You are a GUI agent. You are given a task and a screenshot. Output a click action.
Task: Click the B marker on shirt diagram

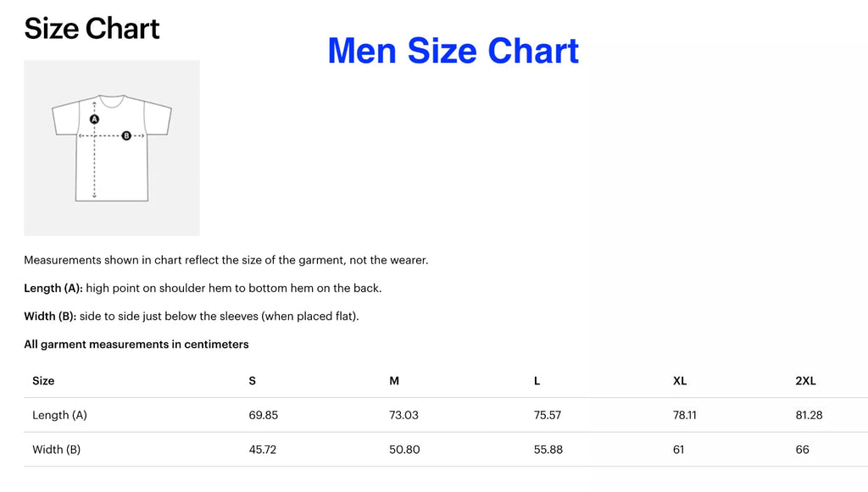pos(126,135)
